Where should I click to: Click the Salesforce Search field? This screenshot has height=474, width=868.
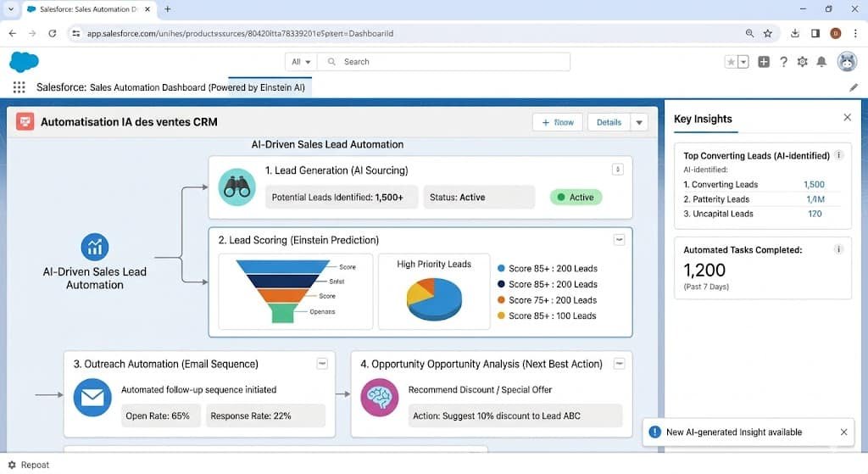click(x=444, y=61)
